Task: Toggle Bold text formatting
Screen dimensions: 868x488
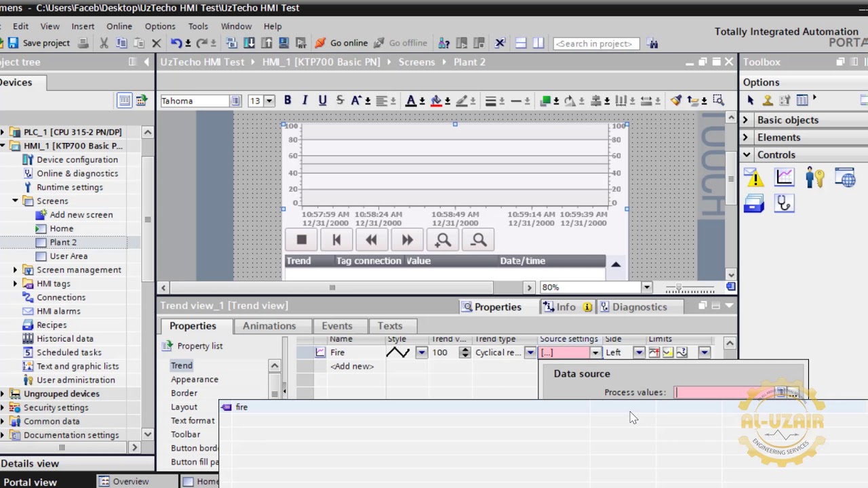Action: click(x=288, y=100)
